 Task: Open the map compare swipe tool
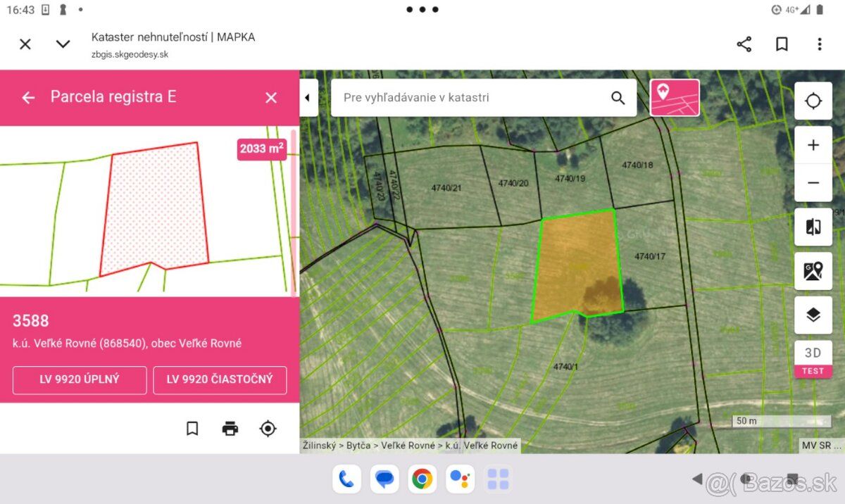point(813,227)
